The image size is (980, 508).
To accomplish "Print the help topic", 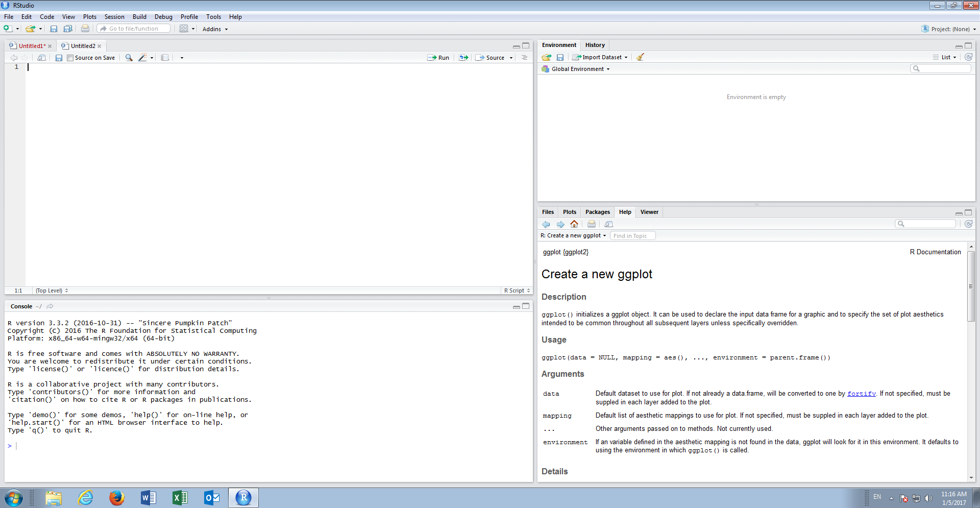I will [x=592, y=224].
